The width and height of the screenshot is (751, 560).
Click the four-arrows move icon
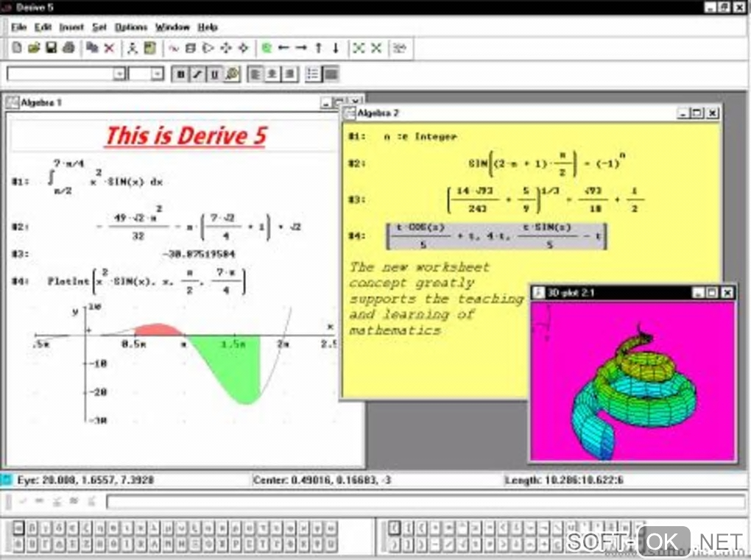225,48
